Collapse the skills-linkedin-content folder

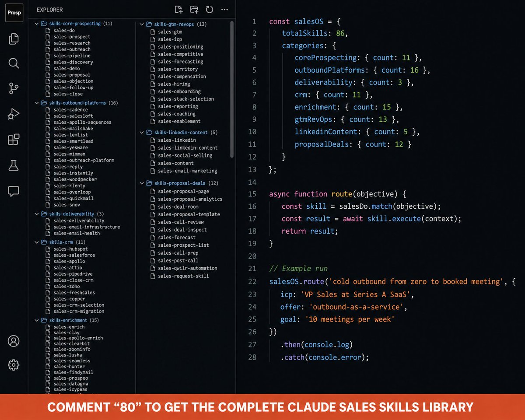pyautogui.click(x=142, y=133)
